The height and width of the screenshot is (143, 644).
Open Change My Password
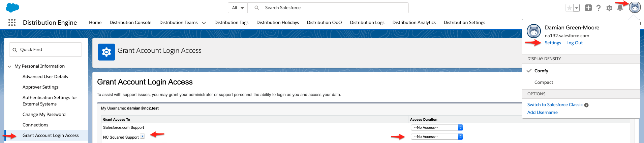click(x=44, y=115)
